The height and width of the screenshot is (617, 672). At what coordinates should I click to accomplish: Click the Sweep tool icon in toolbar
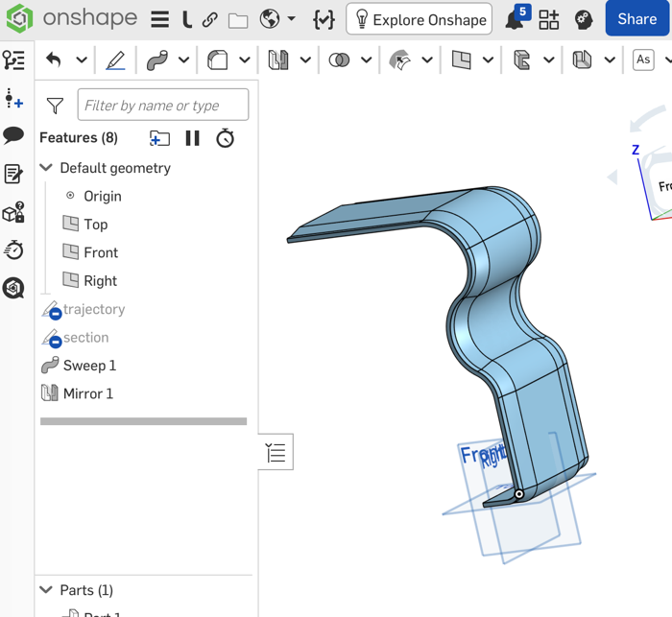(157, 60)
